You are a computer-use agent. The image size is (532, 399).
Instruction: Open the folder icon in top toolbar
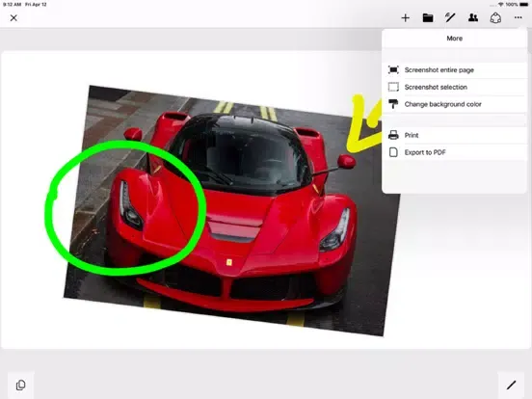(428, 18)
